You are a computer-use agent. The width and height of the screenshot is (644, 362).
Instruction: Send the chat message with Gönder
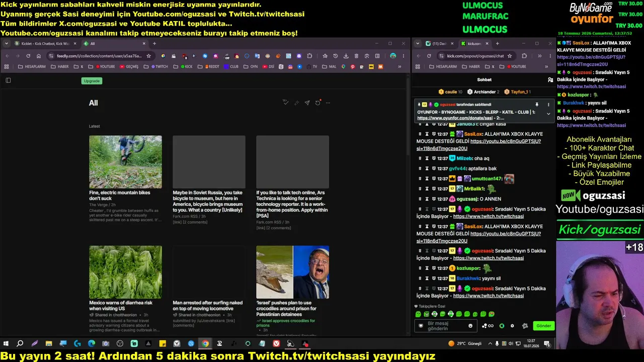544,326
